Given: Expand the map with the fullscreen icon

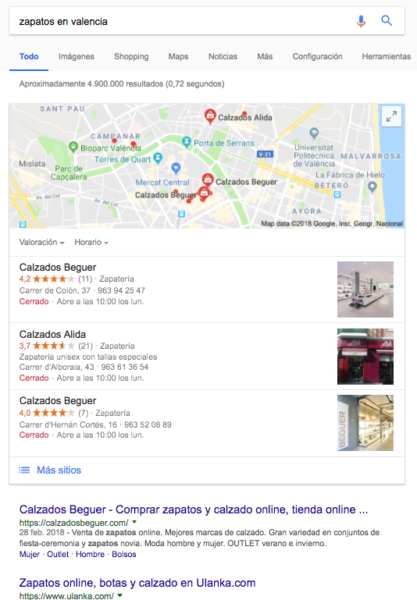Looking at the screenshot, I should (x=391, y=116).
